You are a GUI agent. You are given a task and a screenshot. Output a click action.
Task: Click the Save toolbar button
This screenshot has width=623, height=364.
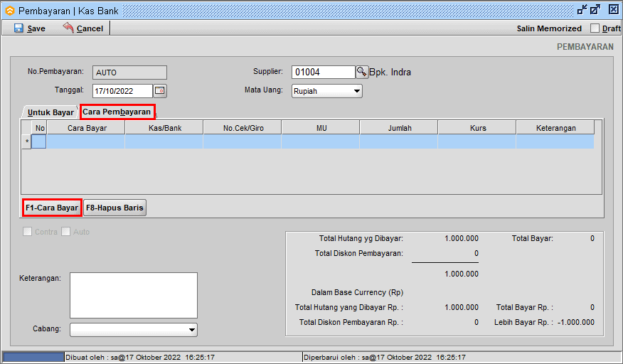pyautogui.click(x=29, y=28)
